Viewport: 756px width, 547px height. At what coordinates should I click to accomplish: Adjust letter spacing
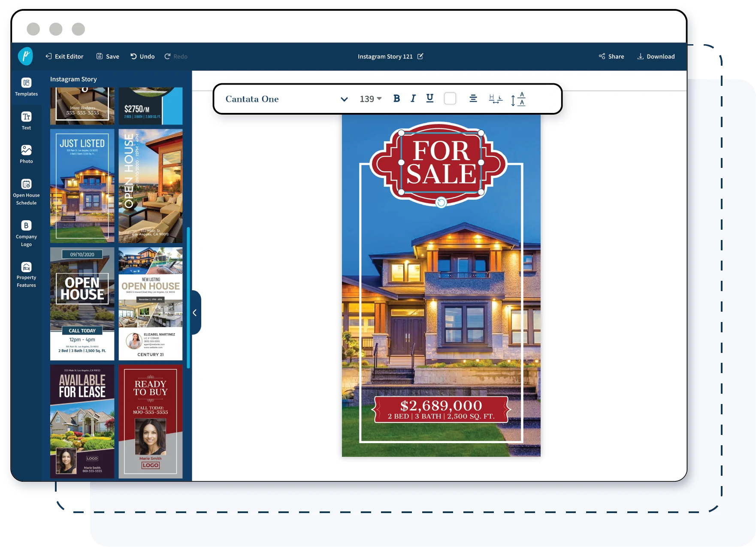coord(496,99)
